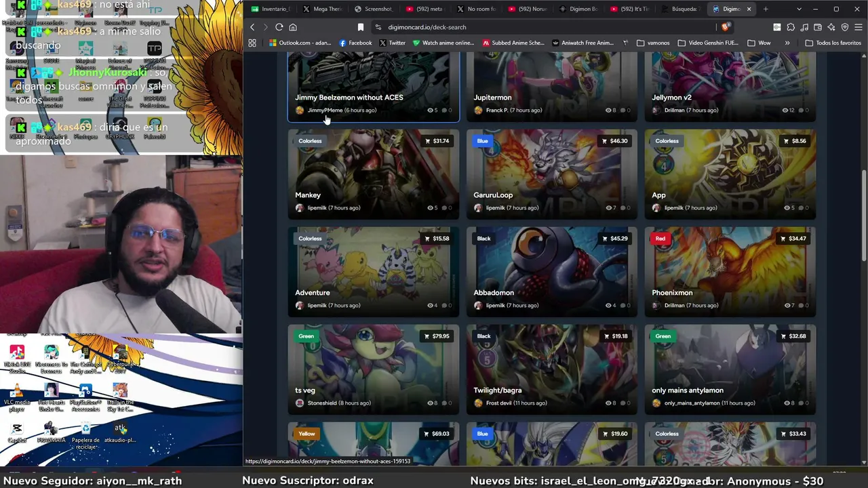The height and width of the screenshot is (488, 868).
Task: Close the active Digimon tab
Action: click(749, 9)
